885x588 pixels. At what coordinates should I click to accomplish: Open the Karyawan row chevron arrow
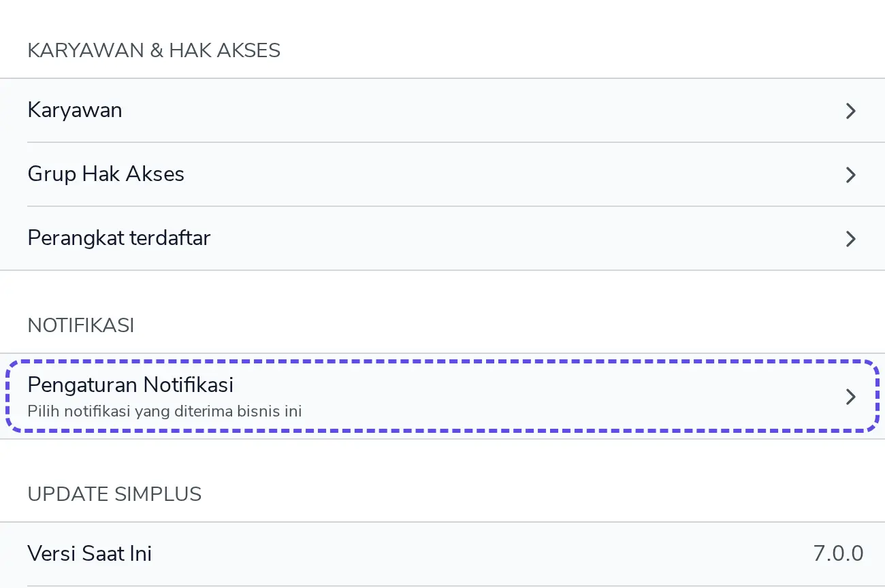tap(850, 111)
